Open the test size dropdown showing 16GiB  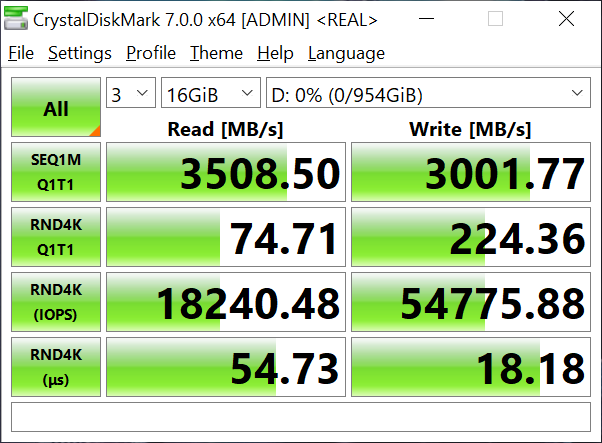click(x=211, y=93)
